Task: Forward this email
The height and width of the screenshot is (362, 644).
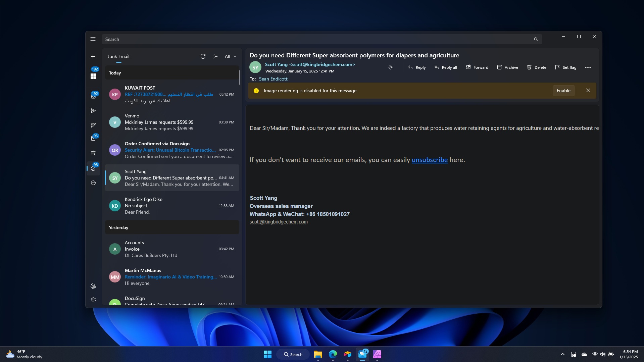Action: click(477, 67)
